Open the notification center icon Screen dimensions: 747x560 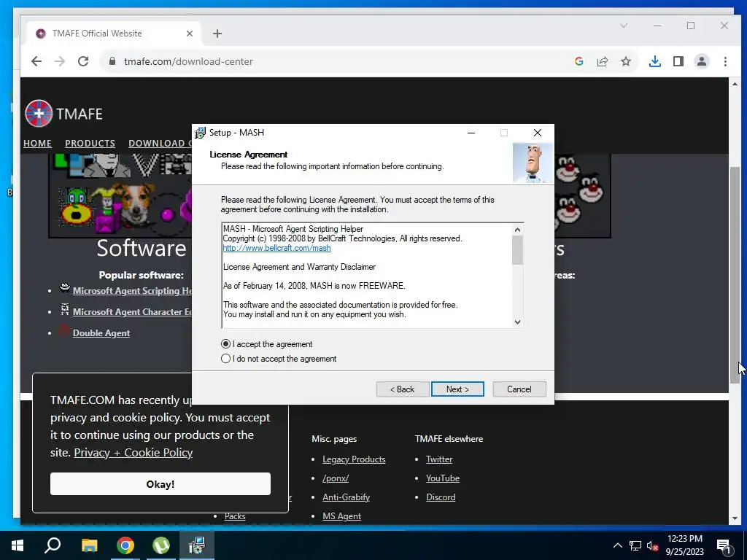click(724, 545)
